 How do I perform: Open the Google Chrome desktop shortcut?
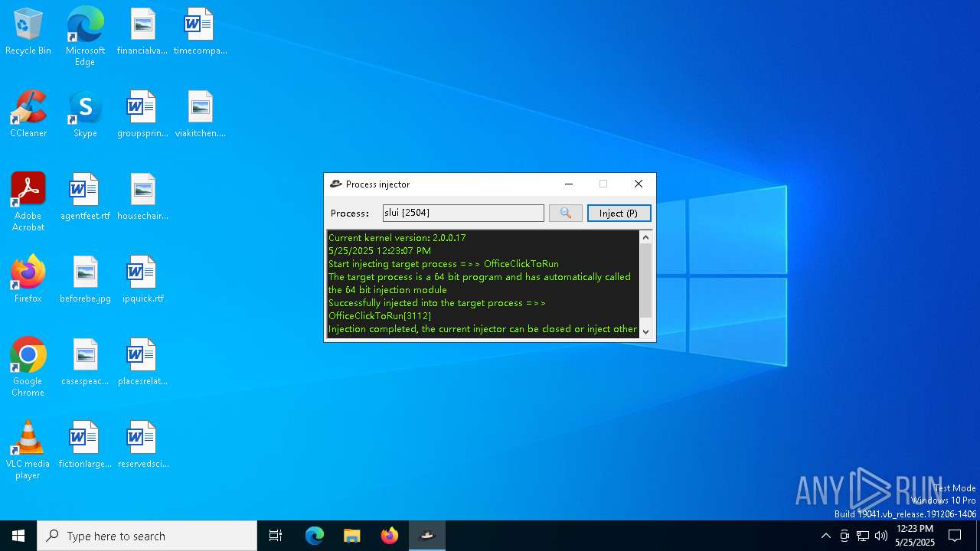[28, 367]
